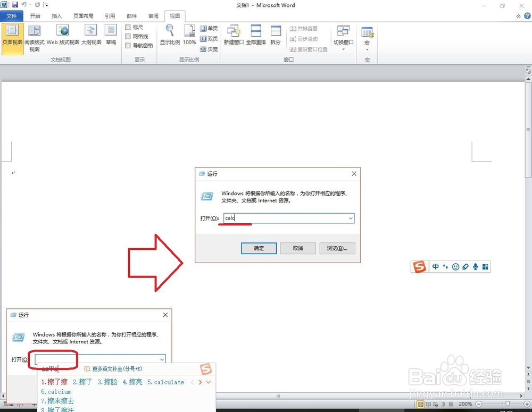Select IME candidate 1 擦了擦
The height and width of the screenshot is (412, 532).
(54, 382)
